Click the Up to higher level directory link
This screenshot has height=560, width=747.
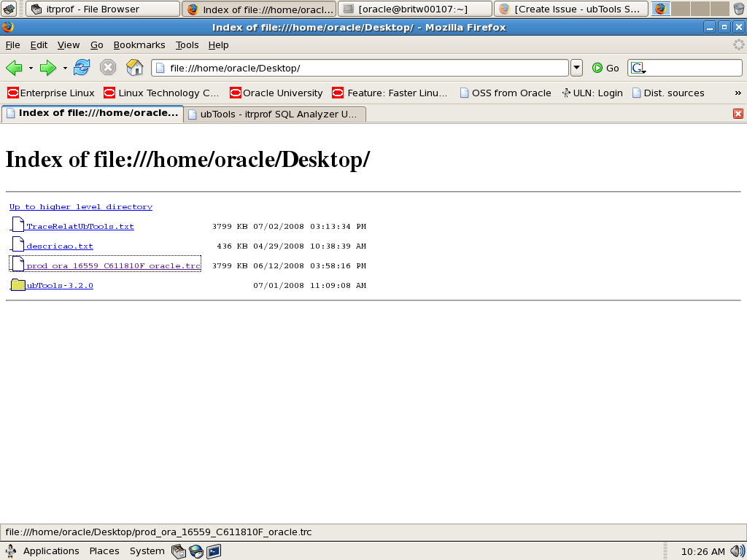tap(80, 206)
